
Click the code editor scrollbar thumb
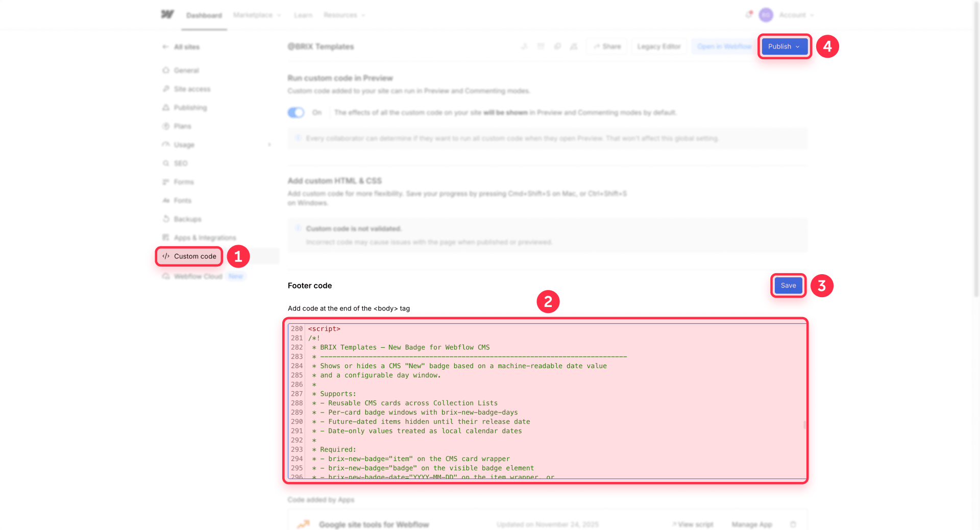804,424
